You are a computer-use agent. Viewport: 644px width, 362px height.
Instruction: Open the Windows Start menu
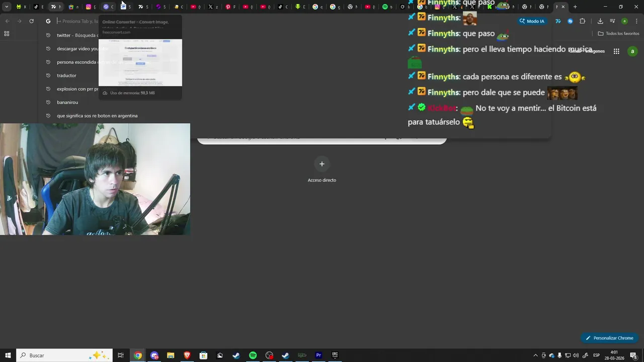pos(8,355)
